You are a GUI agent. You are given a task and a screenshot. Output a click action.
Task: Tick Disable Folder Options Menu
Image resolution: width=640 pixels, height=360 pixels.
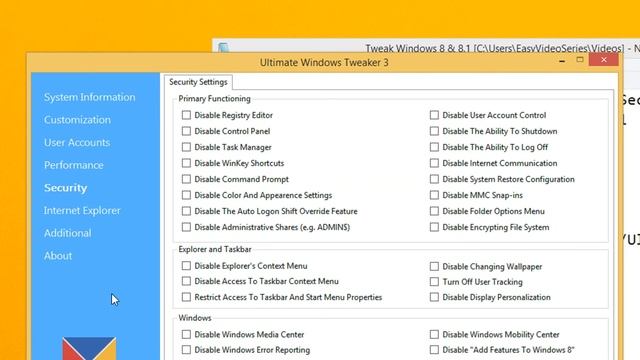click(x=434, y=211)
